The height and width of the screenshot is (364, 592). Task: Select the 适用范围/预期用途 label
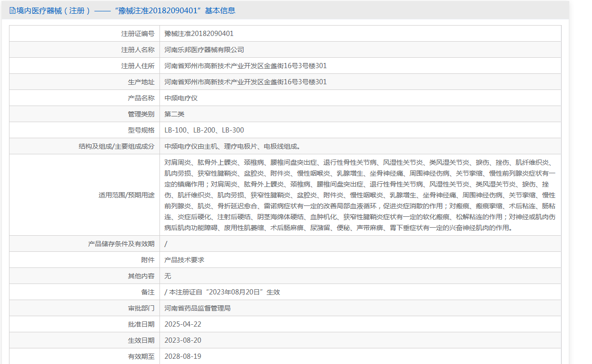coord(126,195)
